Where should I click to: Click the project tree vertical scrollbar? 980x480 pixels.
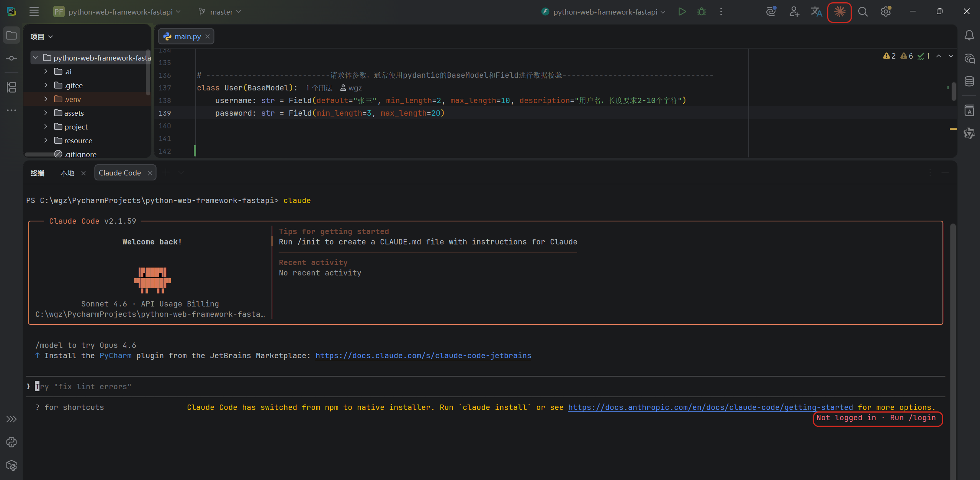pos(148,73)
